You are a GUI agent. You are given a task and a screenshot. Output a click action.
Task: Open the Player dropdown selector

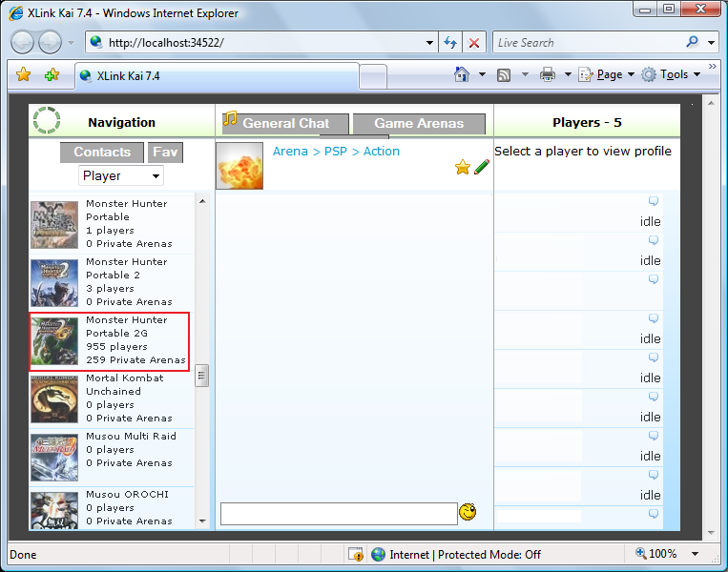click(121, 175)
